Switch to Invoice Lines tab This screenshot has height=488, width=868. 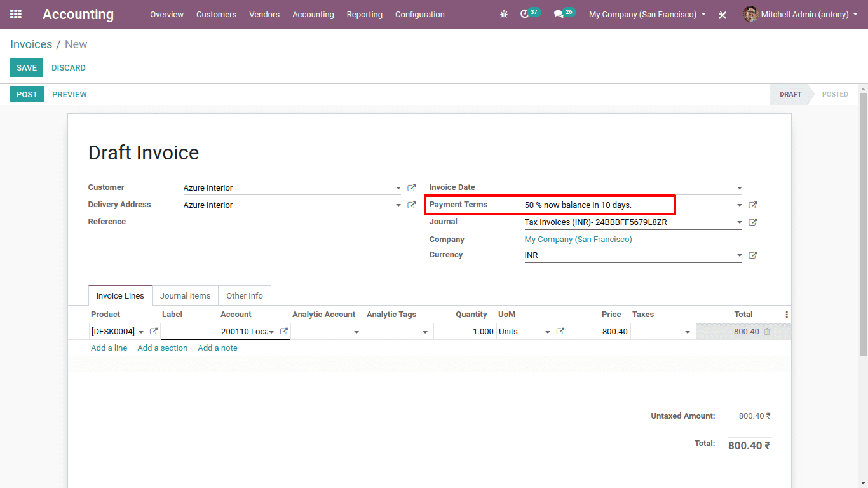coord(120,295)
